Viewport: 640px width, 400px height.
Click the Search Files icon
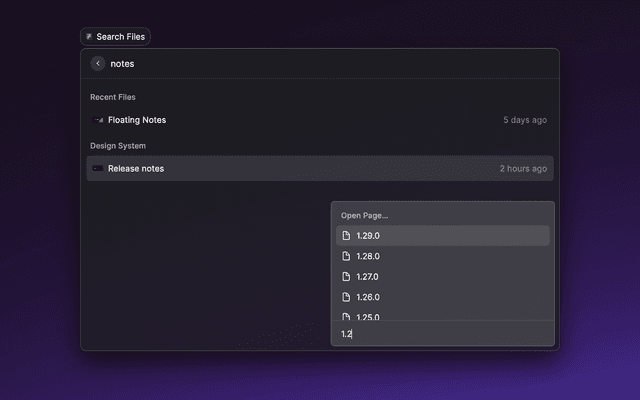[89, 37]
